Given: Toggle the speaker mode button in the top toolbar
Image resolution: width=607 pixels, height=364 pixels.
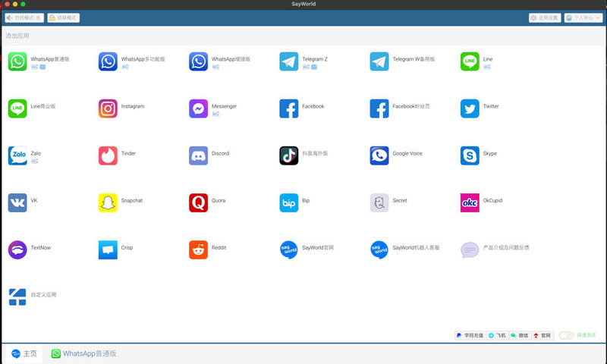Looking at the screenshot, I should tap(24, 17).
